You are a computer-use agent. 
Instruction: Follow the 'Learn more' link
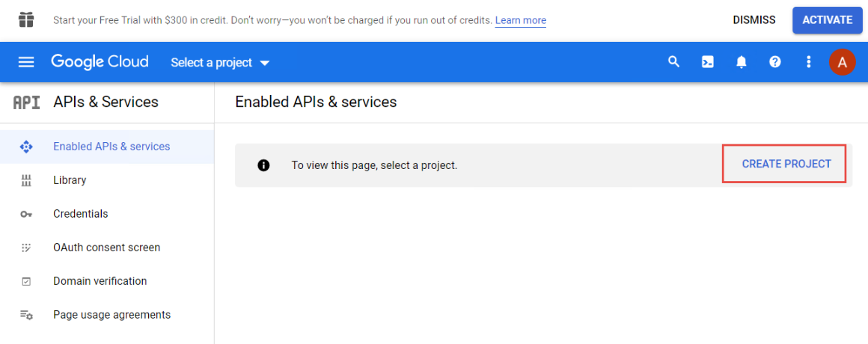point(520,20)
